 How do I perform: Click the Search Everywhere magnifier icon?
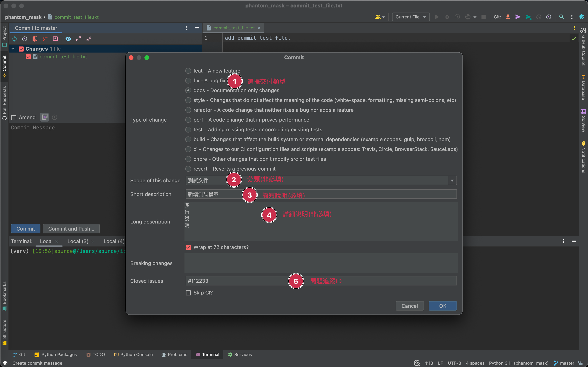561,17
